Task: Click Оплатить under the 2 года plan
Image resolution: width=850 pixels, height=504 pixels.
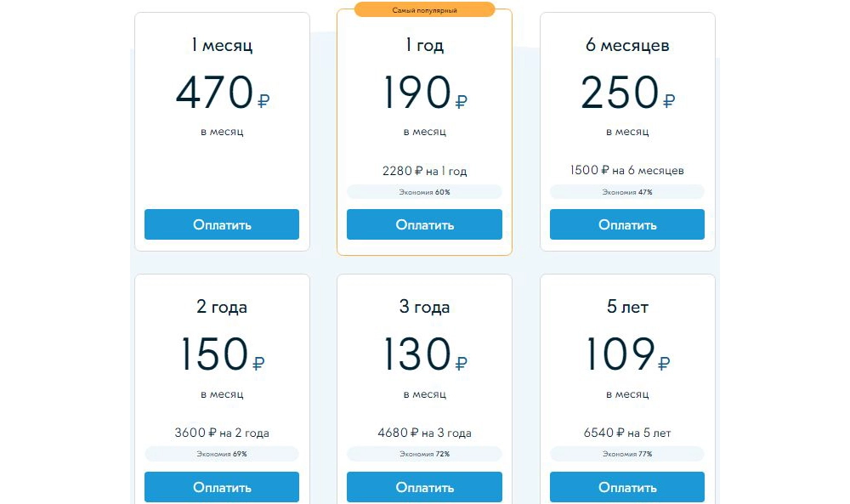Action: tap(222, 487)
